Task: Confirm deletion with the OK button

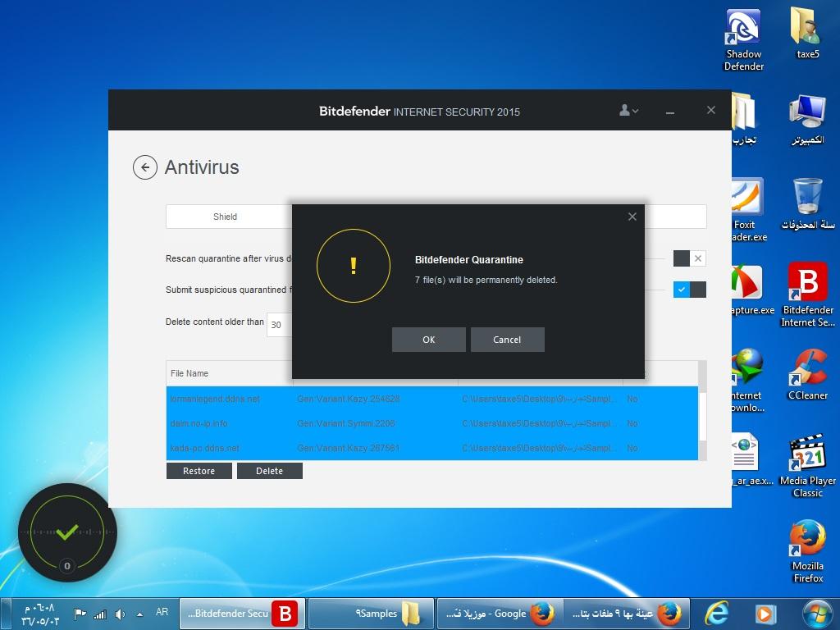Action: point(428,340)
